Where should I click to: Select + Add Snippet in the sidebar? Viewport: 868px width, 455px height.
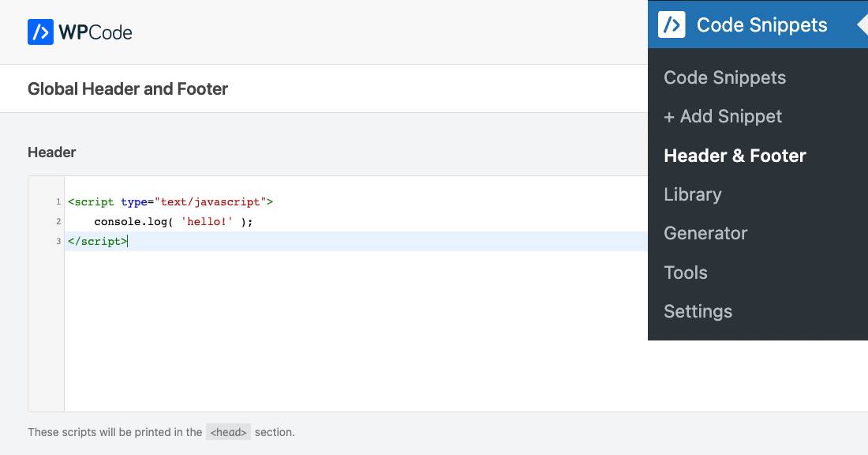click(723, 116)
